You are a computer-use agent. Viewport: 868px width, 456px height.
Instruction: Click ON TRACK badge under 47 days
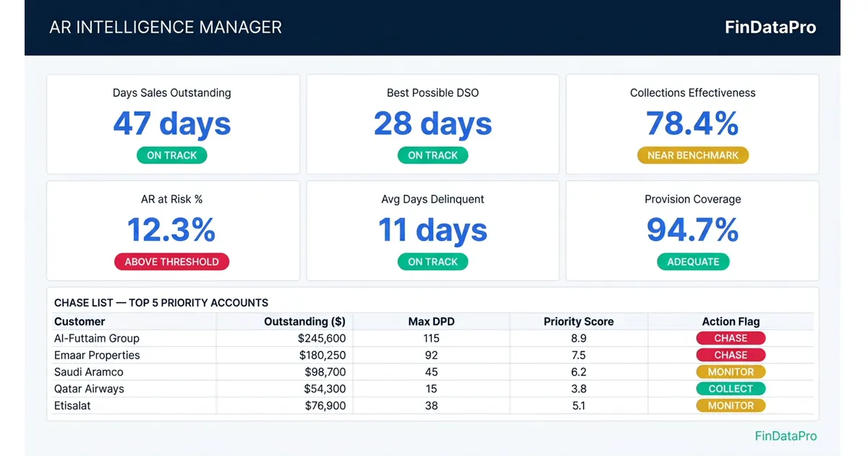click(172, 155)
